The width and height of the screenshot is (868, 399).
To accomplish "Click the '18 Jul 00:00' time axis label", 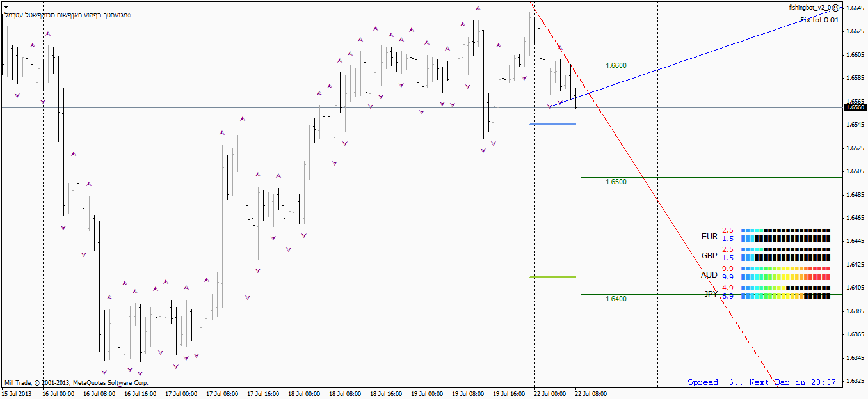I will [303, 394].
